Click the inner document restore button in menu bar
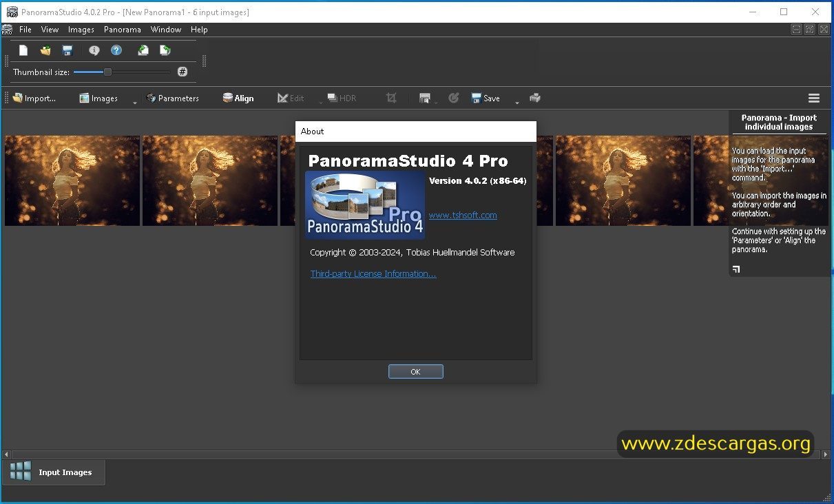Image resolution: width=834 pixels, height=504 pixels. point(810,30)
